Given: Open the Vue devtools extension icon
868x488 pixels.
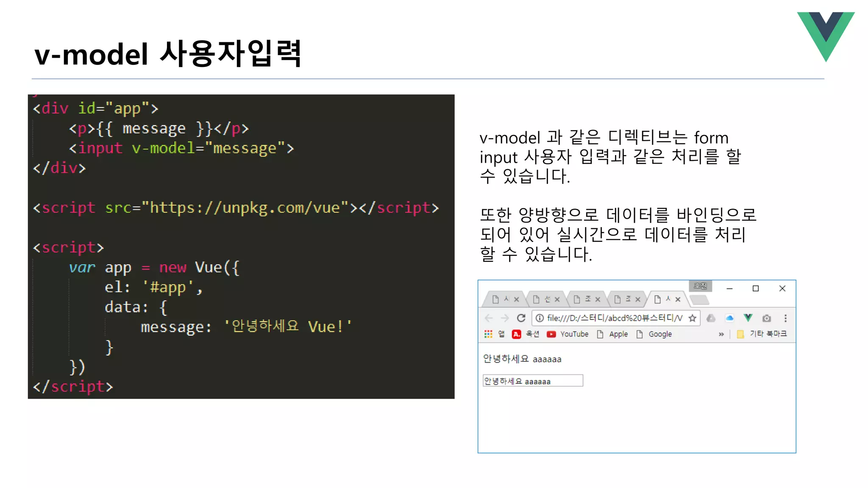Looking at the screenshot, I should [x=748, y=318].
